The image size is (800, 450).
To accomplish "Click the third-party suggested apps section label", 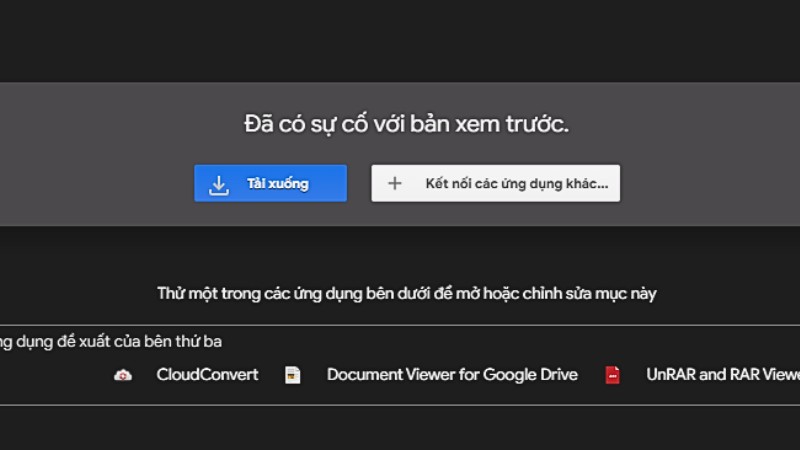I will click(110, 342).
